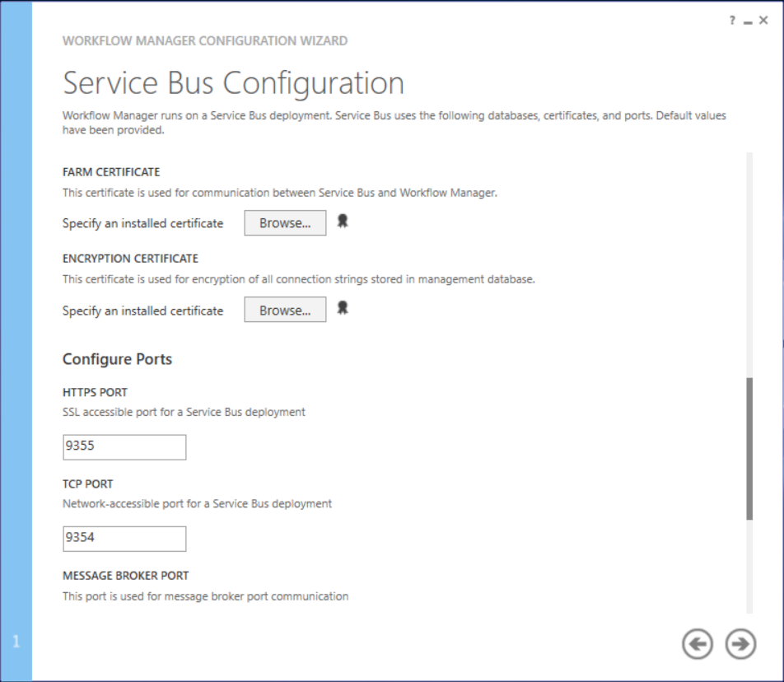Click the Service Bus Configuration title
The image size is (784, 682).
233,83
